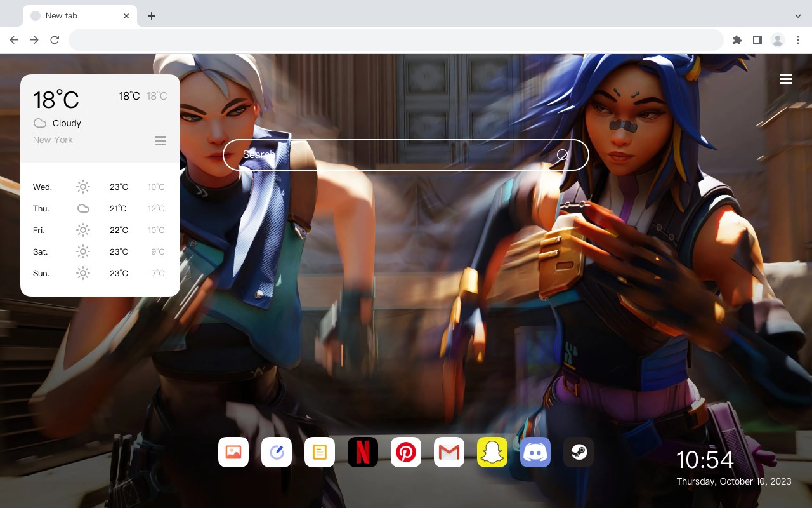Open the Pinterest shortcut icon

tap(406, 452)
